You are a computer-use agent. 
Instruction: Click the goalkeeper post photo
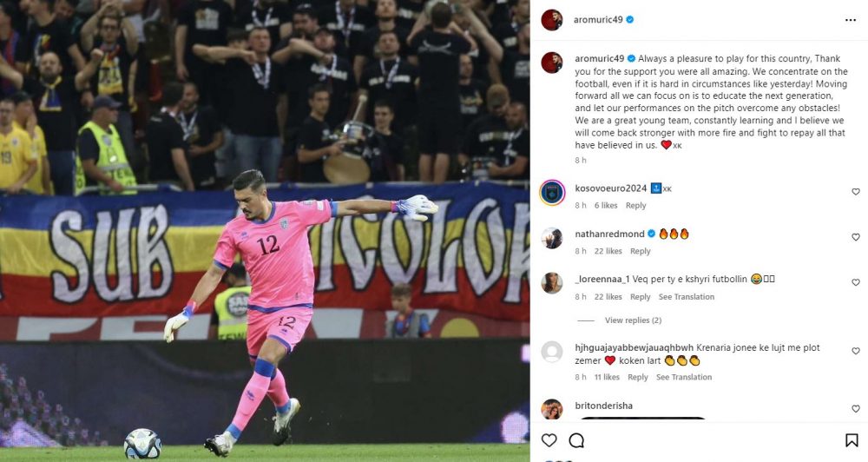click(x=265, y=231)
